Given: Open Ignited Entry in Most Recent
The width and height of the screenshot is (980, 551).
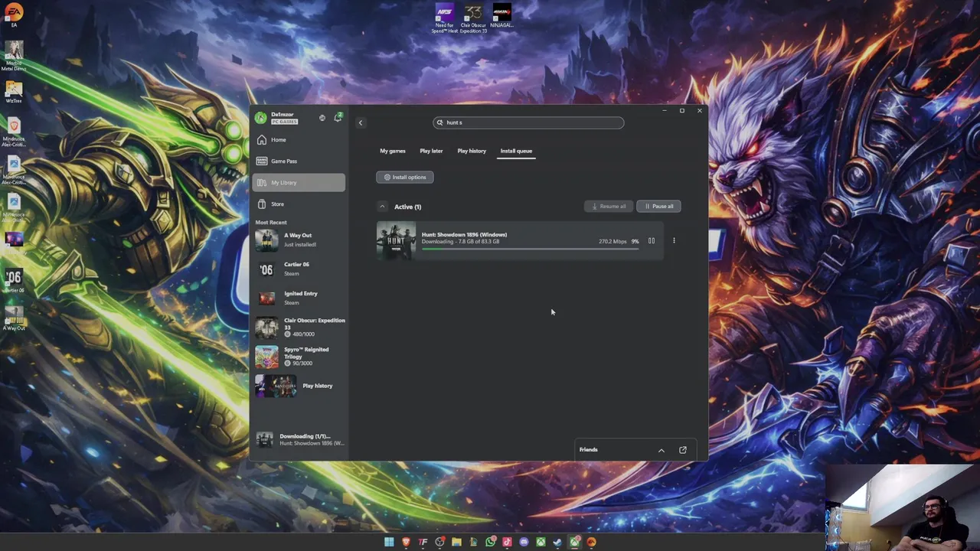Looking at the screenshot, I should pyautogui.click(x=299, y=298).
